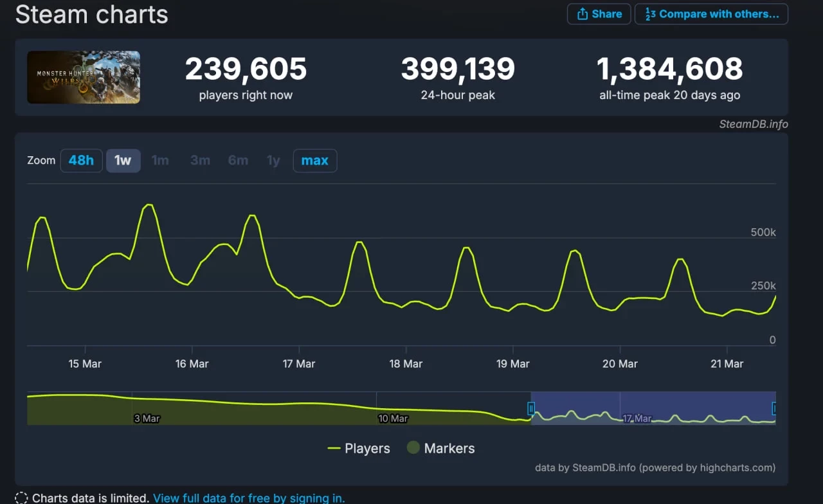Click the left navigator range handle
The width and height of the screenshot is (823, 504).
coord(531,408)
